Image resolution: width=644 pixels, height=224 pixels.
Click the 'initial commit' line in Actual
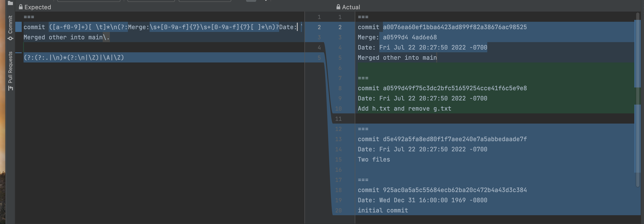coord(383,211)
